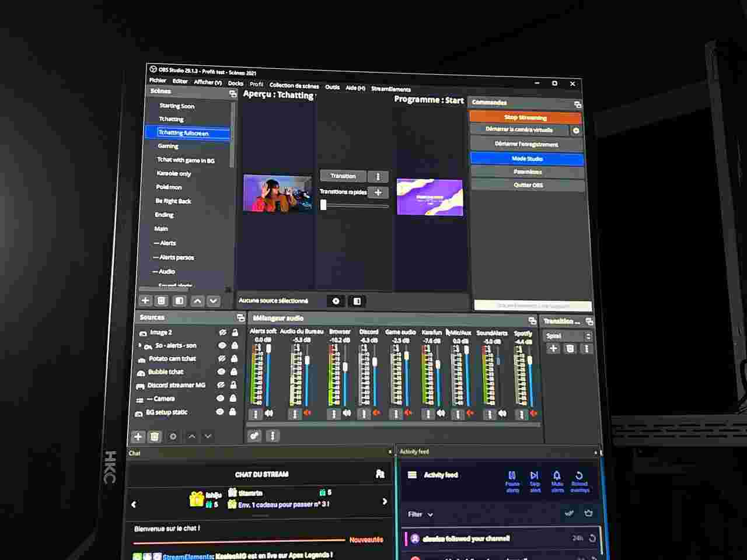Image resolution: width=747 pixels, height=560 pixels.
Task: Show the Image 2 source via its eye icon
Action: coord(222,332)
